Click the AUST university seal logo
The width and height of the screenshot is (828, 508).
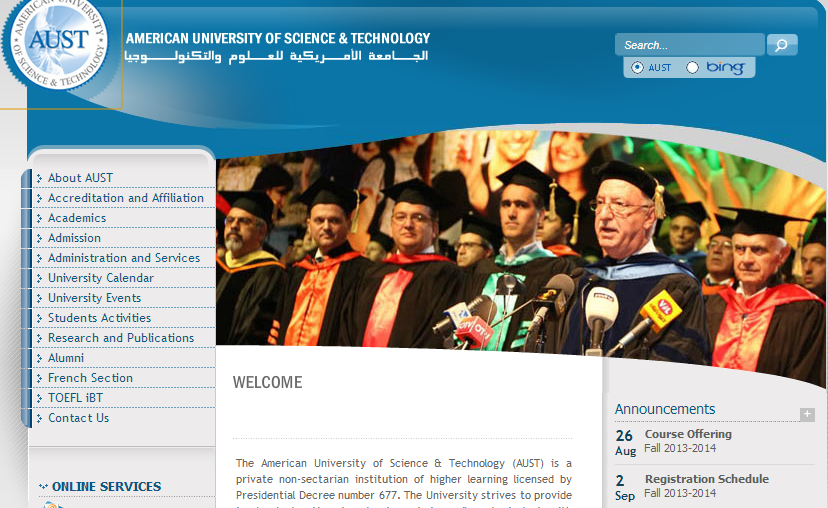55,43
